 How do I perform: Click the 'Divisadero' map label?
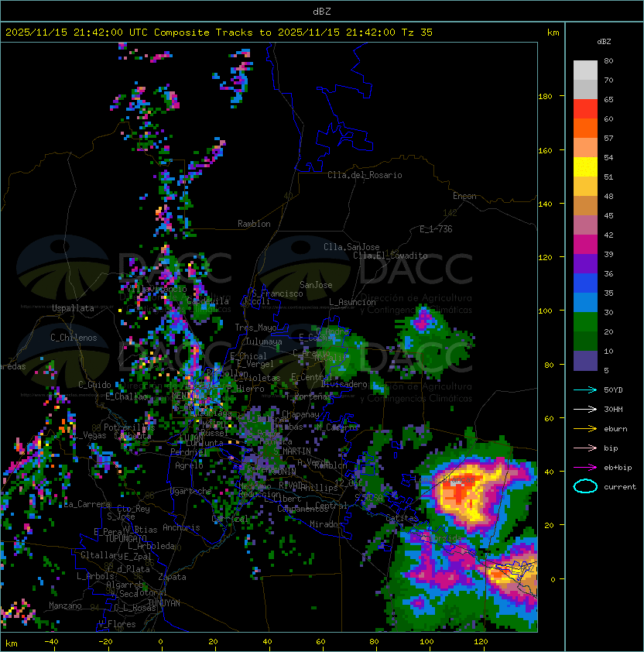[344, 384]
